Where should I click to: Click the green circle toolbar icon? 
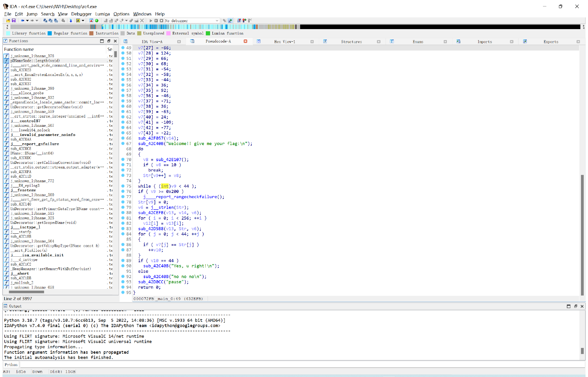97,21
